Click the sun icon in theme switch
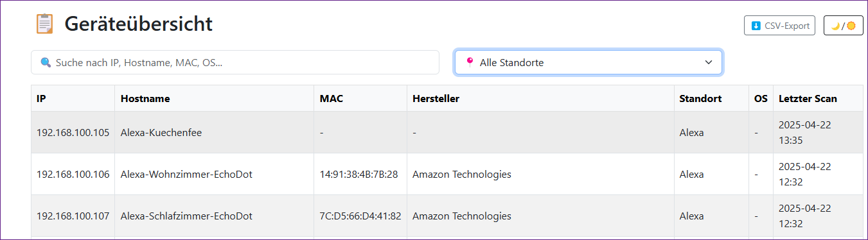This screenshot has width=868, height=240. (x=851, y=26)
